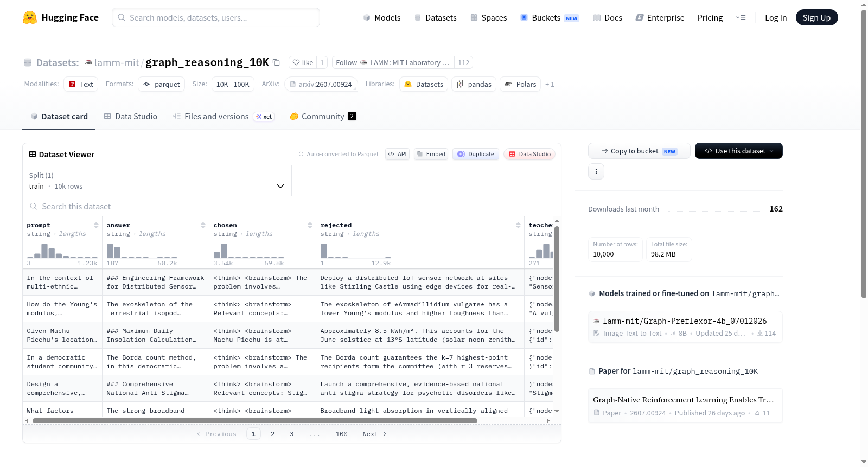Focus the Search models, datasets, users field
The width and height of the screenshot is (868, 467).
[216, 17]
